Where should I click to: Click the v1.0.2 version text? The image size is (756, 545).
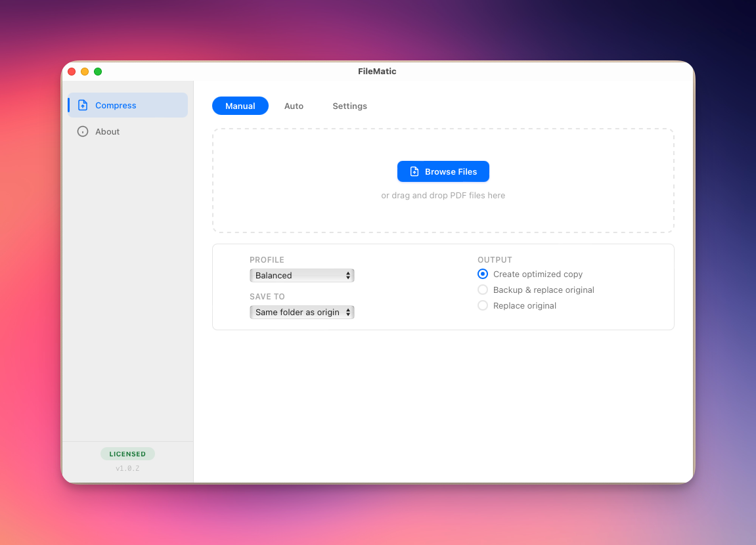click(x=127, y=468)
